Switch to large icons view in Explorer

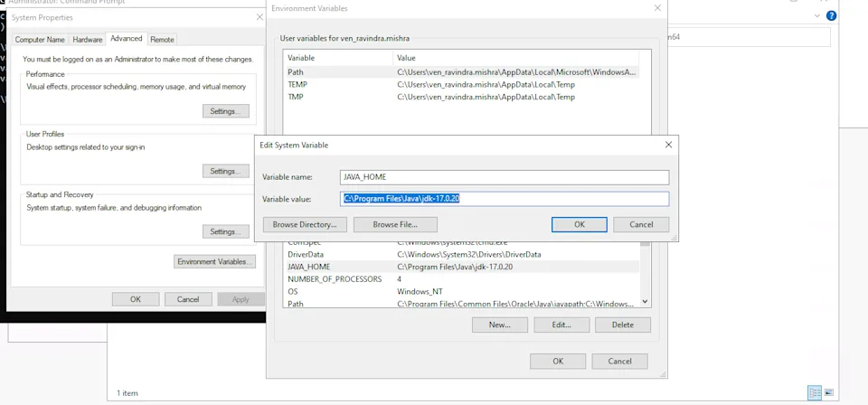coord(829,393)
